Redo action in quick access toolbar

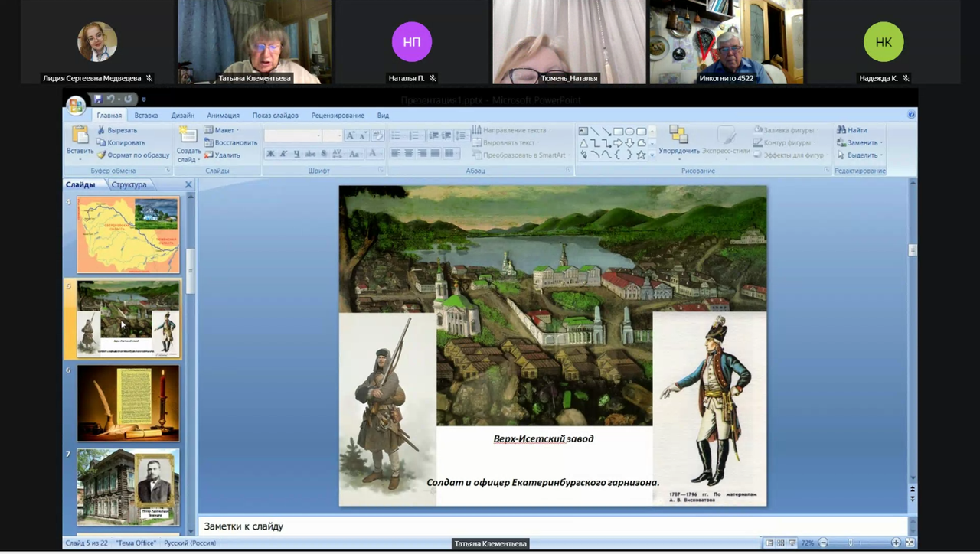coord(128,99)
